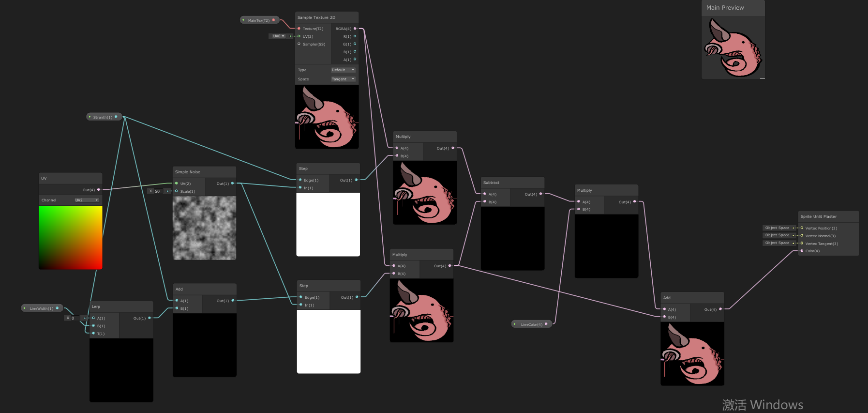868x413 pixels.
Task: Click the Simple Noise Out(1) output port
Action: click(233, 184)
